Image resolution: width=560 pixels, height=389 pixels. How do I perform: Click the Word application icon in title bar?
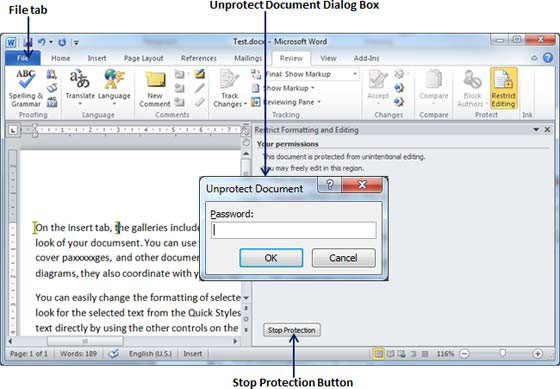11,43
